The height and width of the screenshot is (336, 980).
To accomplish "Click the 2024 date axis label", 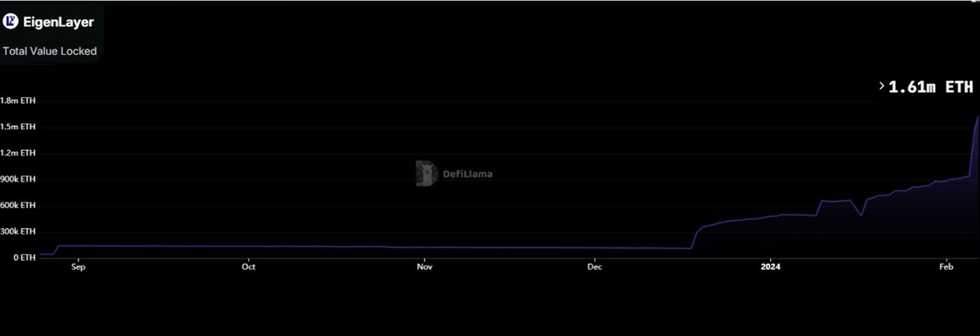I will coord(770,267).
